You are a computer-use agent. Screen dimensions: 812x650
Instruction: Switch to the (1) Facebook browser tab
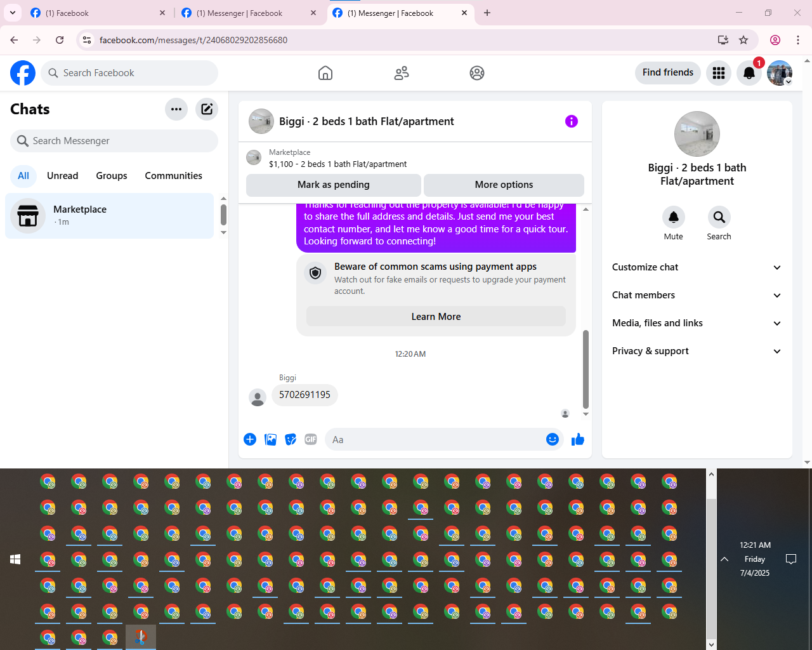tap(98, 13)
